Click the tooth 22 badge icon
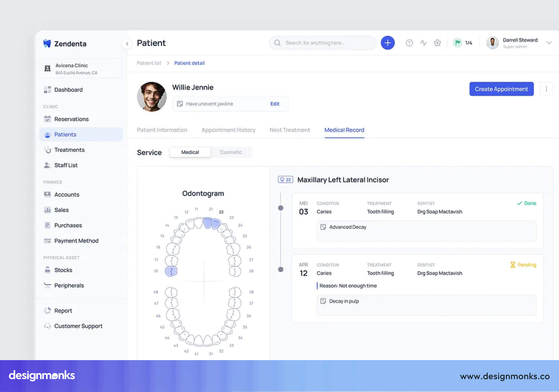559x392 pixels. click(285, 180)
